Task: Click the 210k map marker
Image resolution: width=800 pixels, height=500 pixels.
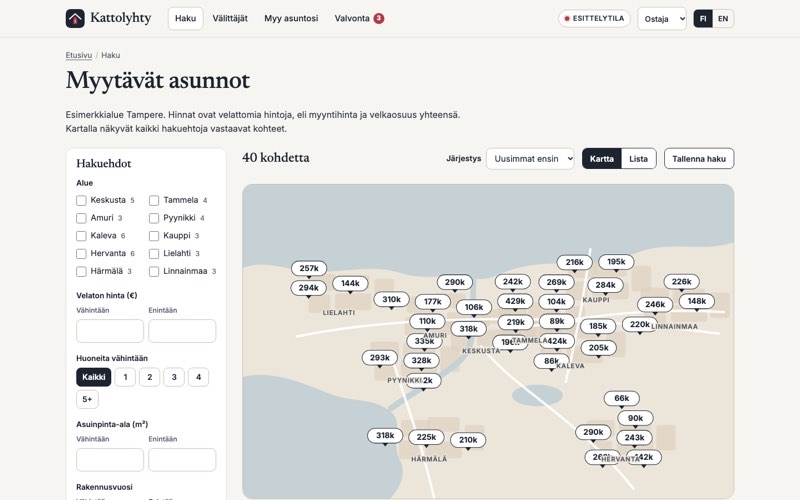Action: (468, 440)
